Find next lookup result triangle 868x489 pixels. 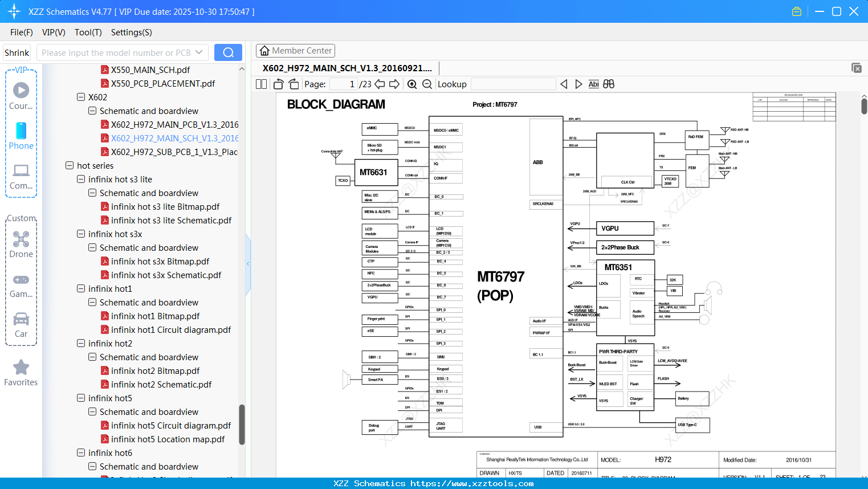point(578,84)
